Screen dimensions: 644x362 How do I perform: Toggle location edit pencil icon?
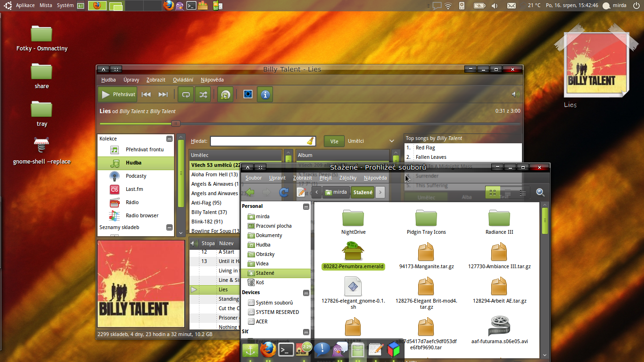coord(301,192)
